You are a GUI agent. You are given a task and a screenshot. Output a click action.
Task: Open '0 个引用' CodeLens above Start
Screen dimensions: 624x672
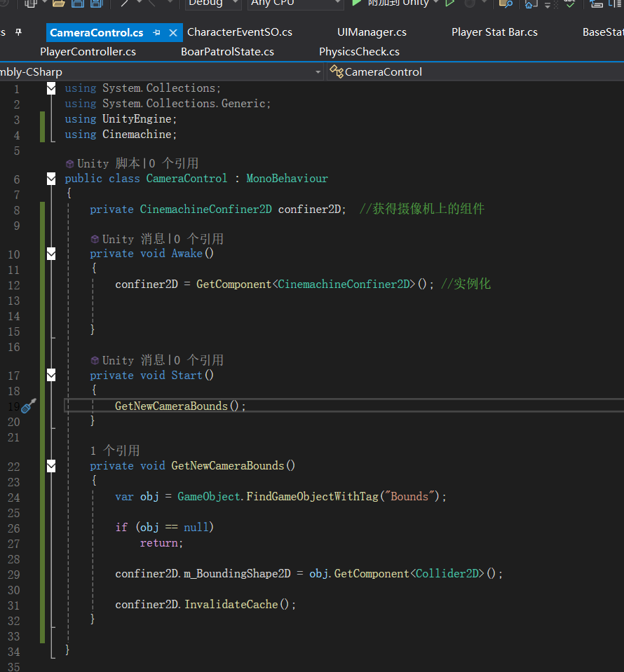point(199,360)
